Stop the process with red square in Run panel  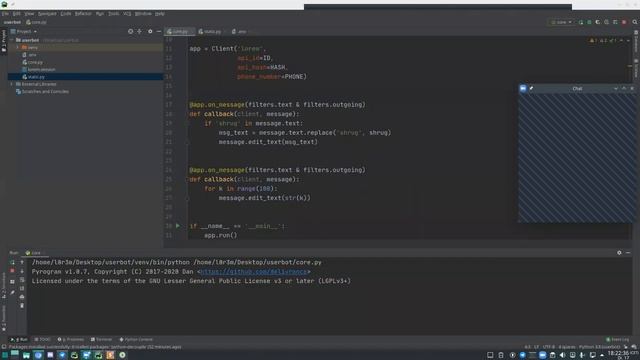click(x=12, y=271)
